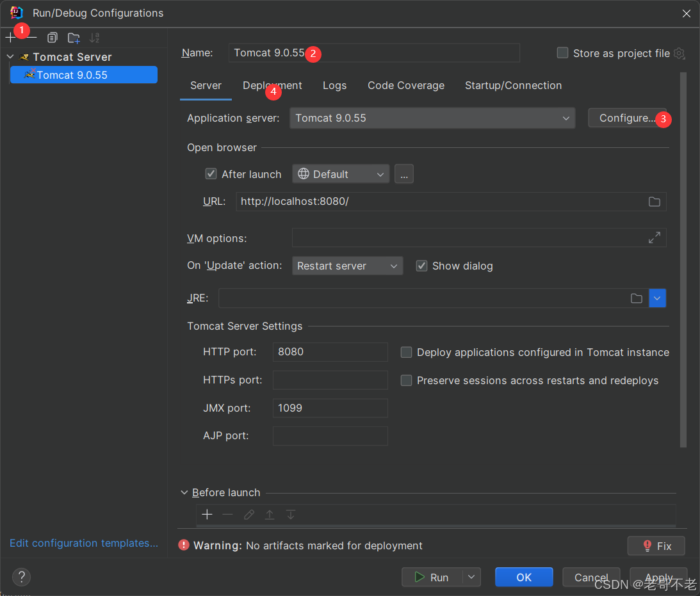Viewport: 700px width, 596px height.
Task: Click the vertical scrollbar of settings panel
Action: 683,260
